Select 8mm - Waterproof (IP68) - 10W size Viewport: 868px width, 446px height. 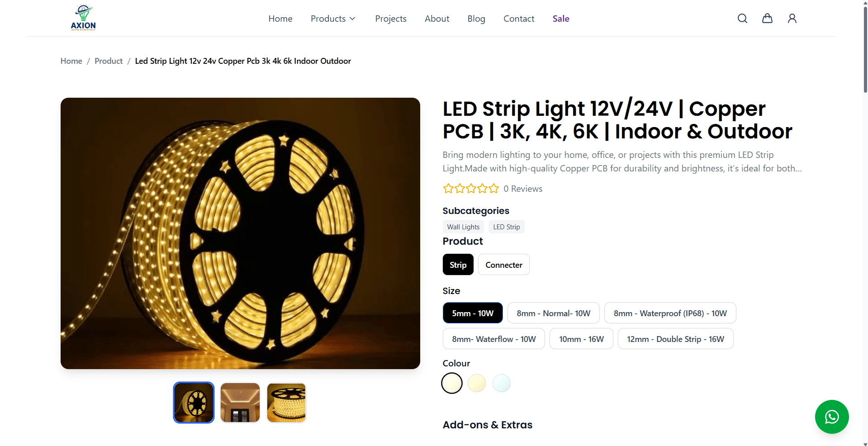pos(670,313)
